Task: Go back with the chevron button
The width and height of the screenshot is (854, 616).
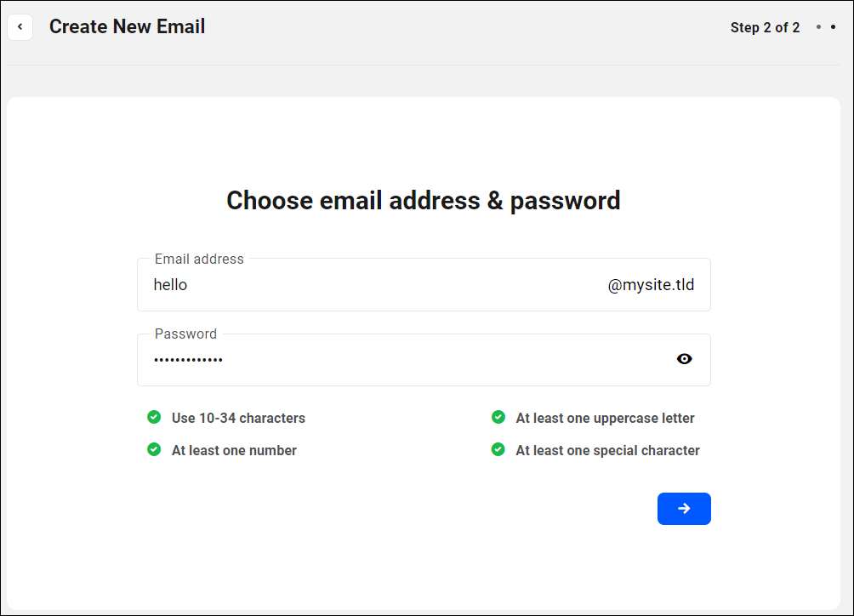Action: click(20, 26)
